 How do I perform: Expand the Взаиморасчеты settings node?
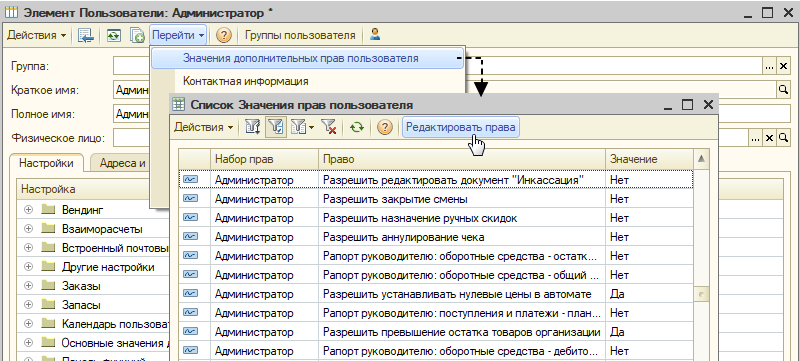tap(29, 228)
